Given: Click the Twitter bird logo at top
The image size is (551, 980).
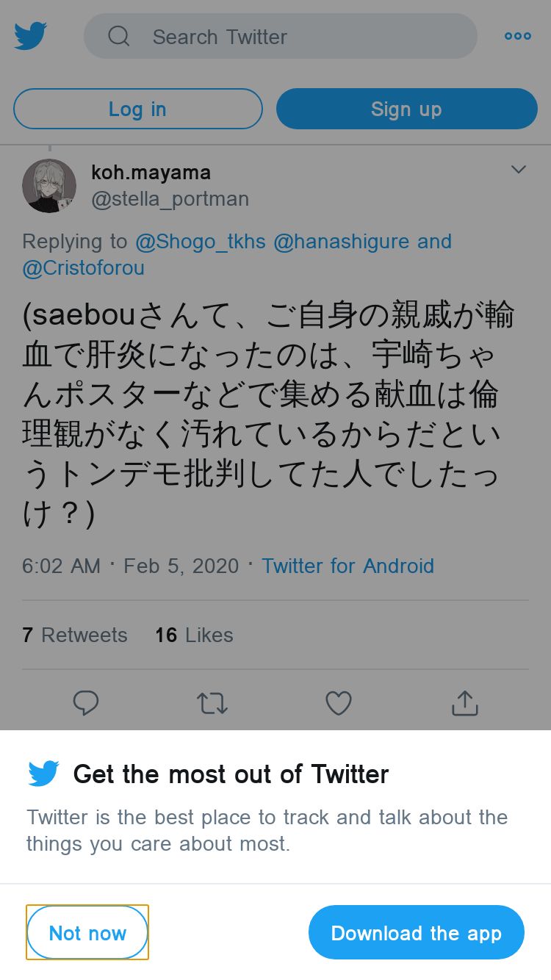Looking at the screenshot, I should point(31,36).
